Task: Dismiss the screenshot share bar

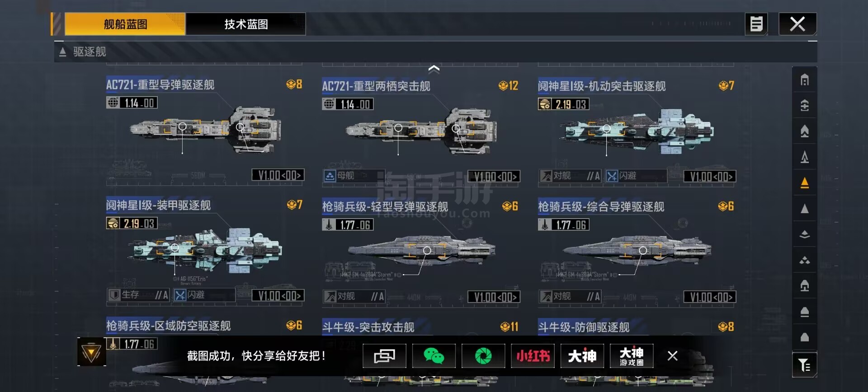Action: [x=672, y=356]
